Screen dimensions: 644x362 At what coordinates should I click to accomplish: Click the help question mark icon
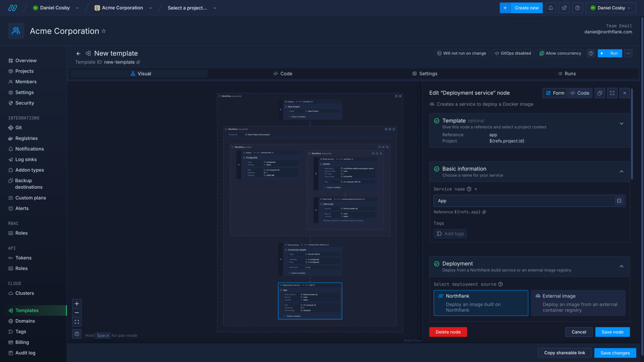tap(578, 7)
